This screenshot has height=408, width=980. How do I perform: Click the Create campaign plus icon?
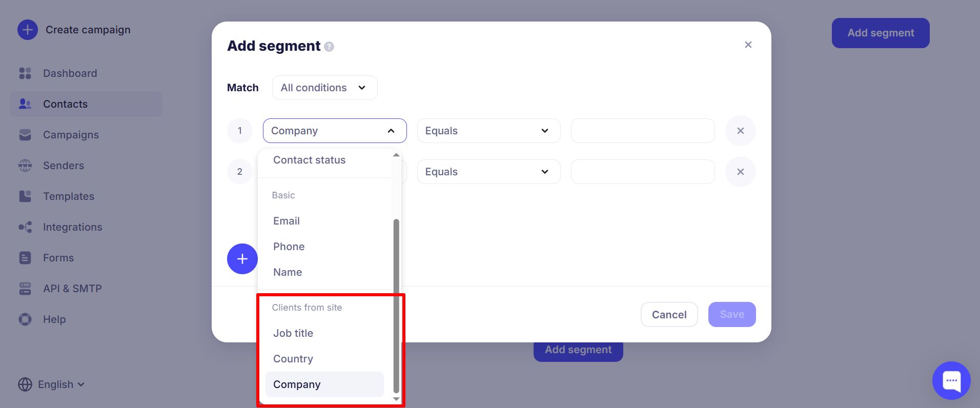click(x=28, y=30)
